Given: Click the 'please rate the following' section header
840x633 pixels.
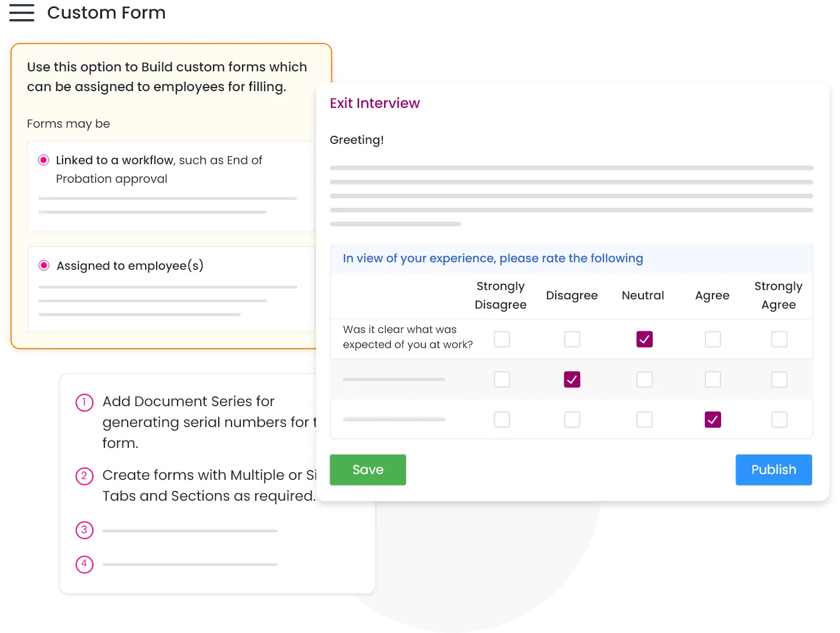Looking at the screenshot, I should (x=493, y=258).
